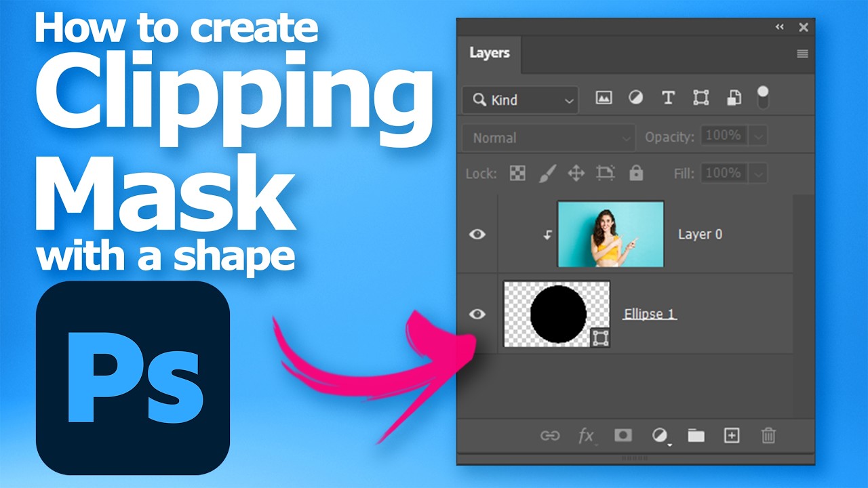Delete layer with trash icon
The height and width of the screenshot is (488, 868).
(768, 435)
